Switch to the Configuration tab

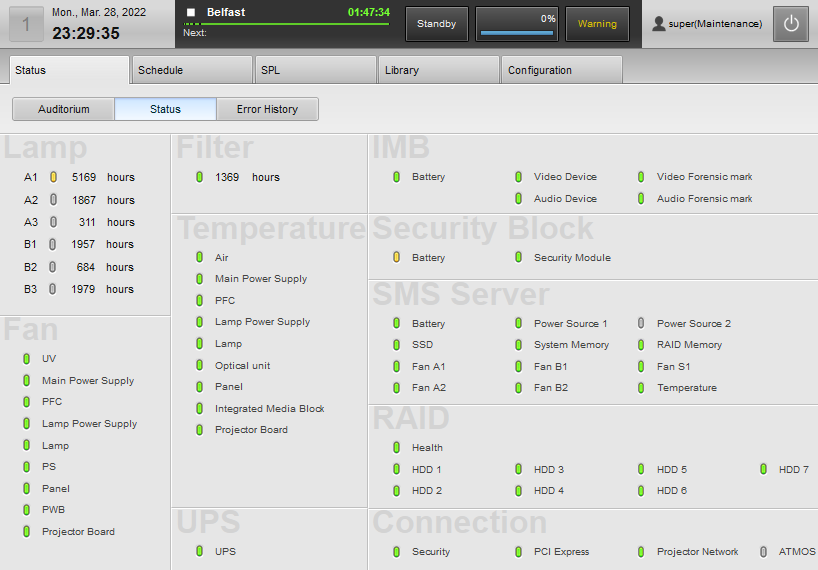click(x=560, y=70)
